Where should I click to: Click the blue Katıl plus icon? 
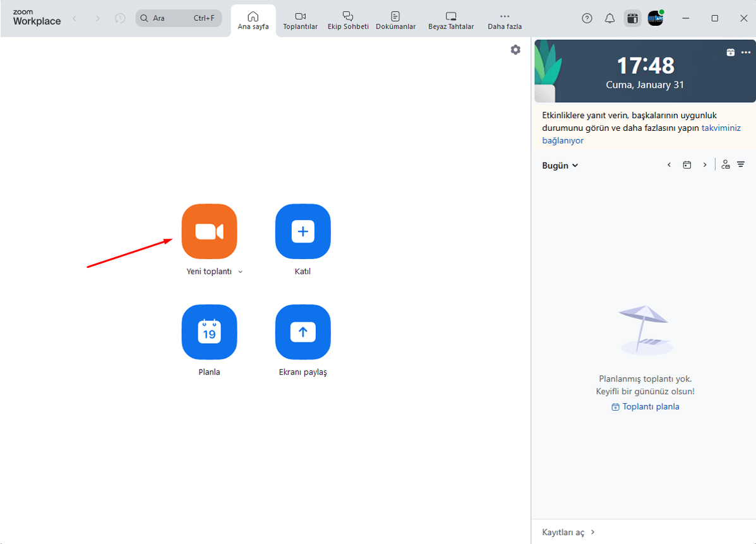(303, 231)
